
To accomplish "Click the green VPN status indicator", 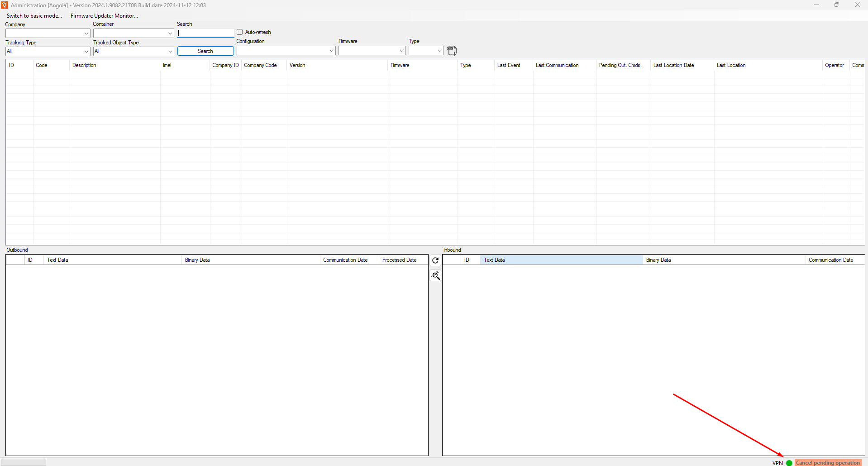I will (789, 463).
